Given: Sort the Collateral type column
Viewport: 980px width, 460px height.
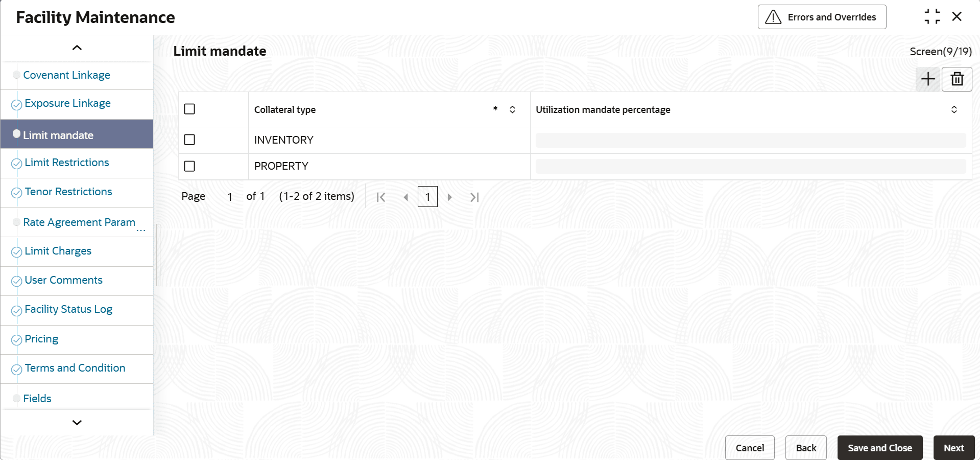Looking at the screenshot, I should (x=512, y=109).
